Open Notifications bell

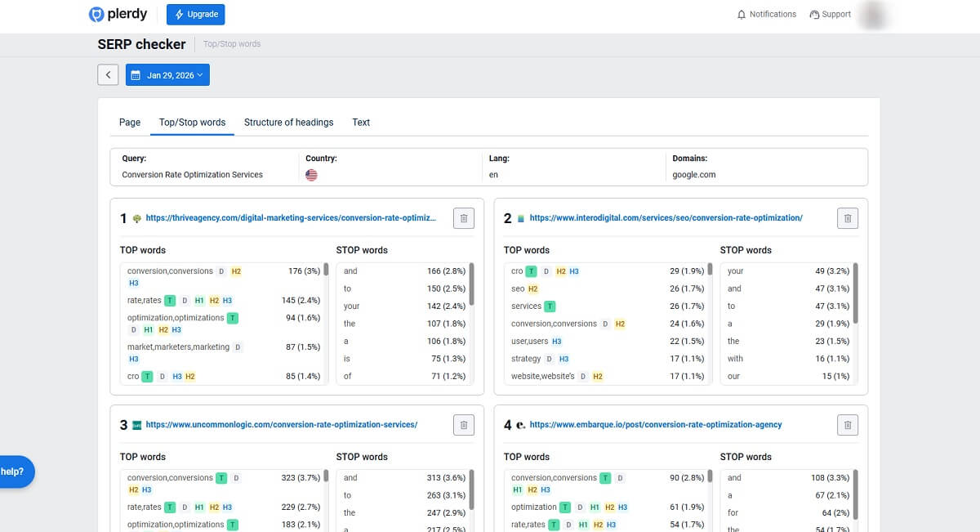pyautogui.click(x=766, y=15)
